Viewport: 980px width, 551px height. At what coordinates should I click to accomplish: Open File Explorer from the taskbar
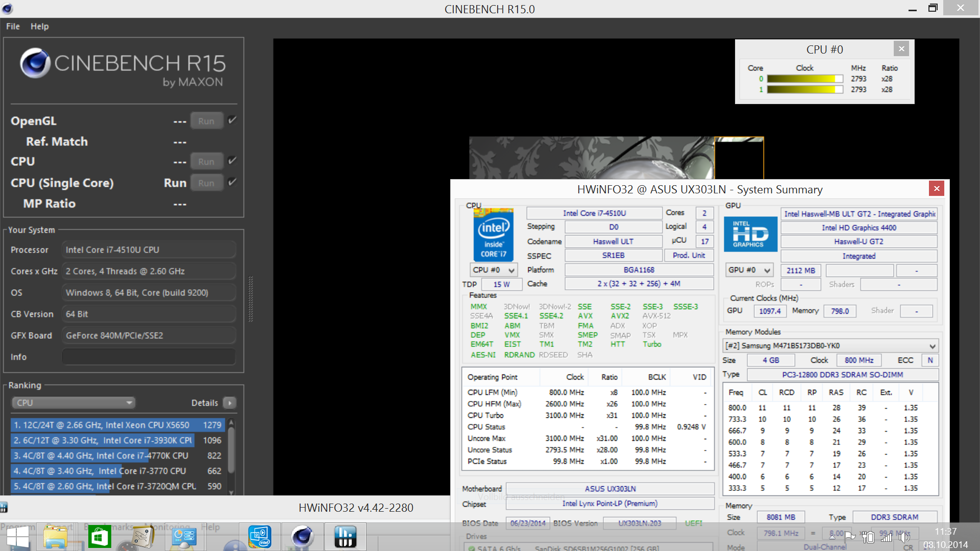pyautogui.click(x=55, y=537)
